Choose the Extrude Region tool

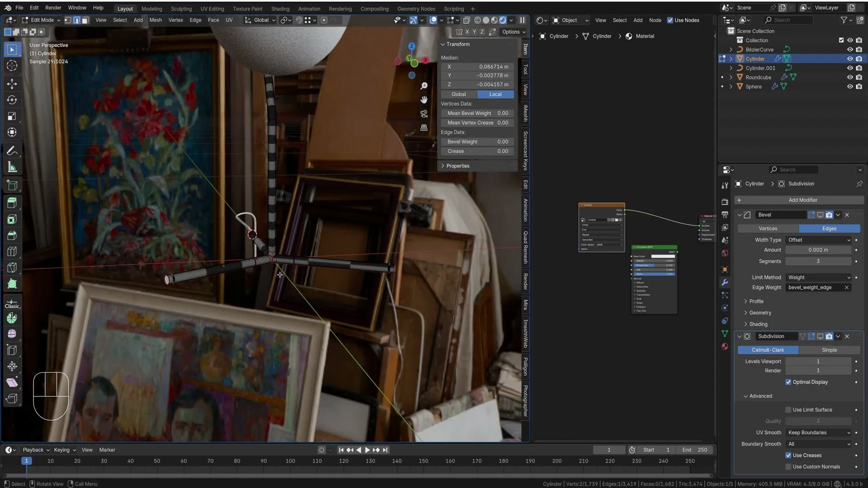point(12,203)
